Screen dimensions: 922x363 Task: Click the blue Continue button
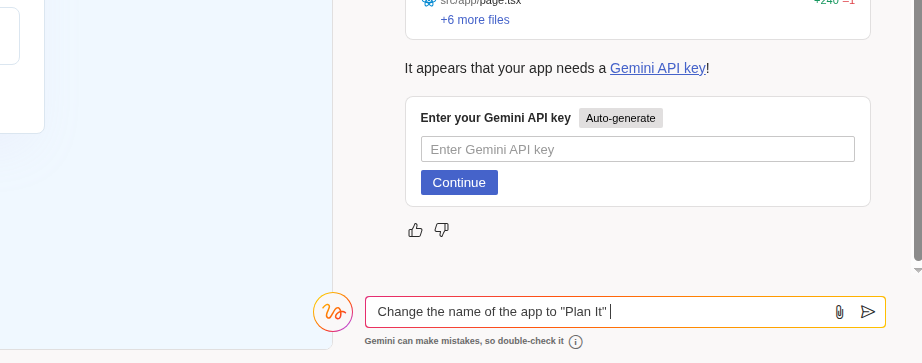click(x=459, y=182)
